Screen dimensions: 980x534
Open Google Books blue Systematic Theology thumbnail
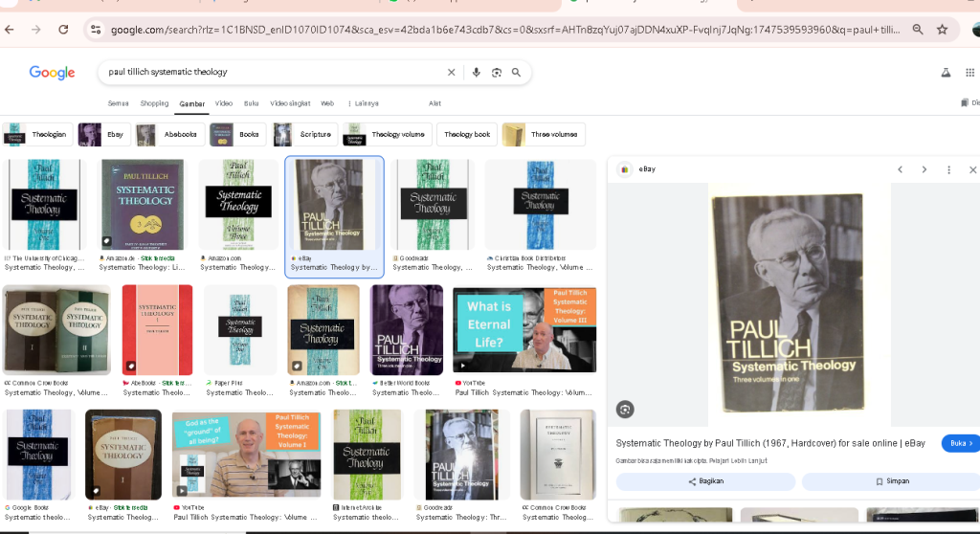[x=38, y=455]
